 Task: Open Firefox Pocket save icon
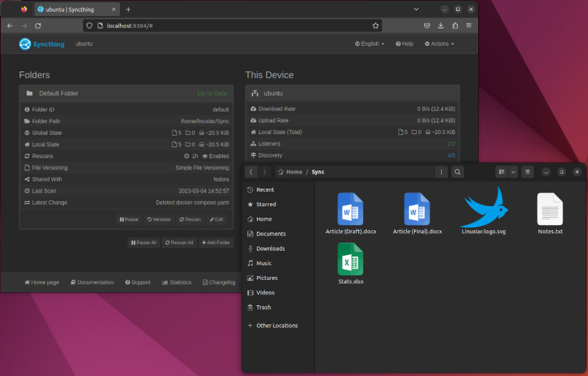tap(426, 26)
